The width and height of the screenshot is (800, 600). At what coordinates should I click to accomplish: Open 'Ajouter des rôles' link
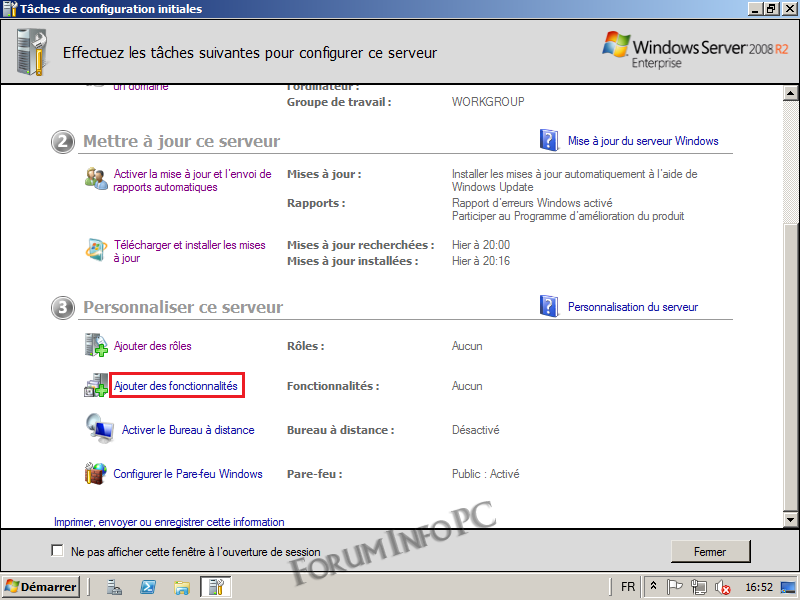[153, 346]
